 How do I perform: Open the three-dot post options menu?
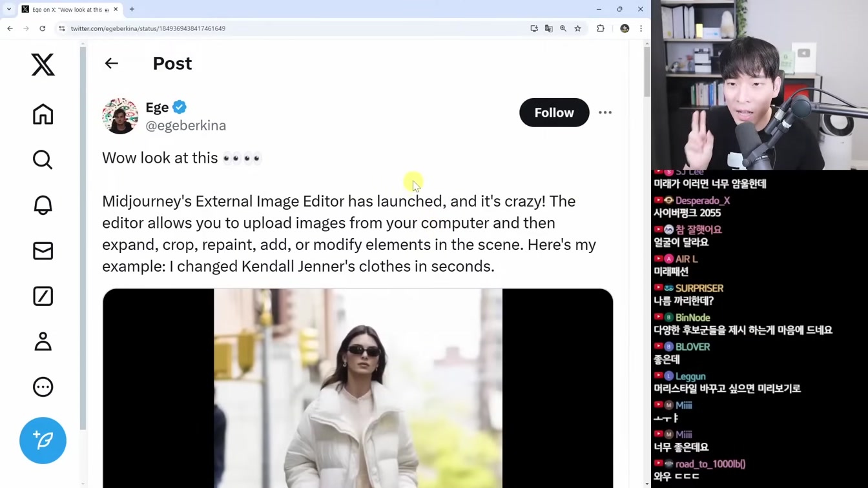(605, 112)
